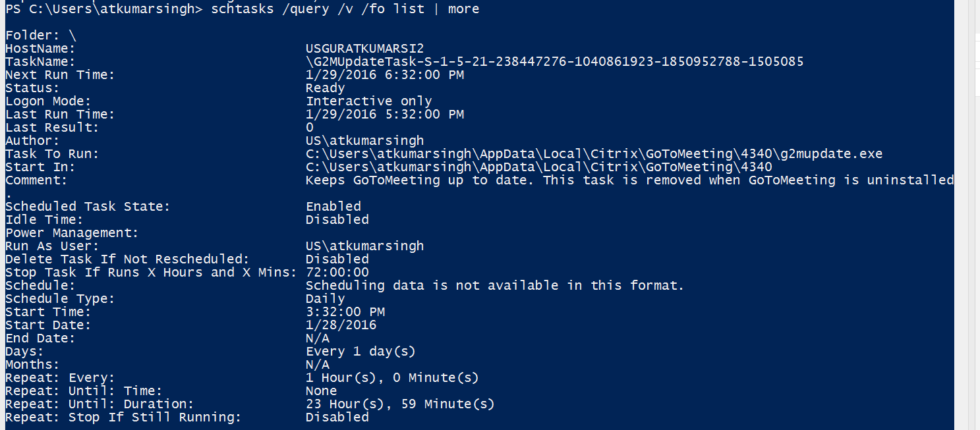This screenshot has width=980, height=430.
Task: Click the Schedule Type value Daily
Action: point(325,298)
